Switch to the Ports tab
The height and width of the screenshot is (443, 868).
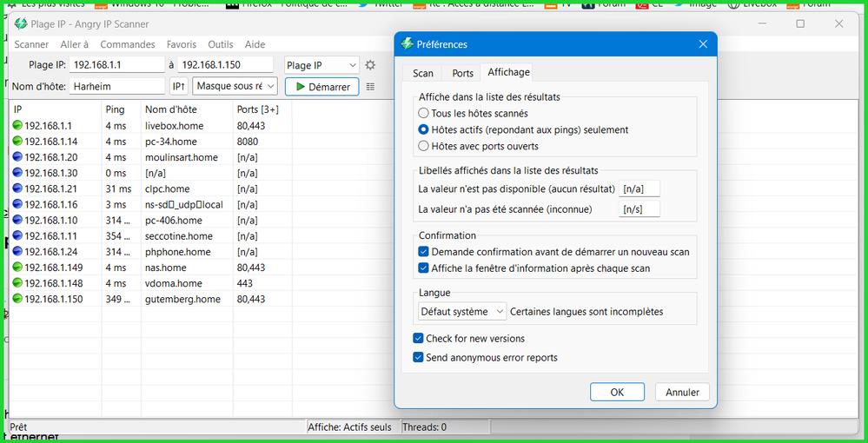pyautogui.click(x=462, y=73)
